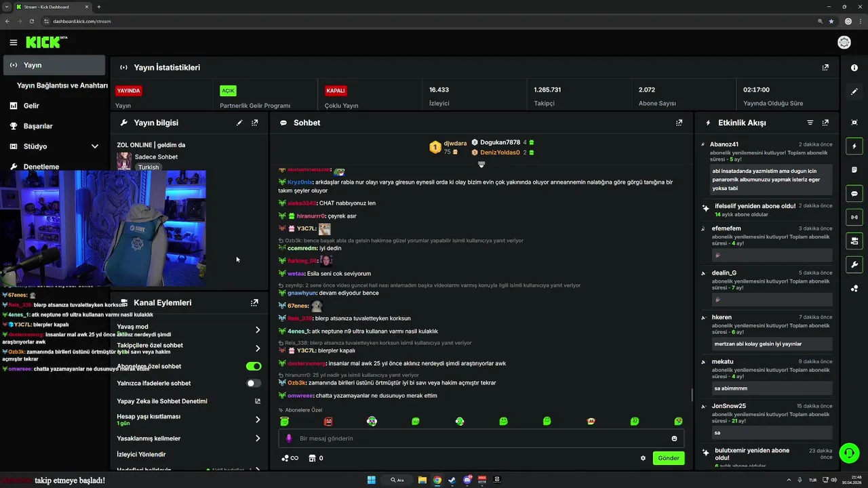Image resolution: width=868 pixels, height=488 pixels.
Task: Open the emoji picker in message box
Action: tap(674, 439)
